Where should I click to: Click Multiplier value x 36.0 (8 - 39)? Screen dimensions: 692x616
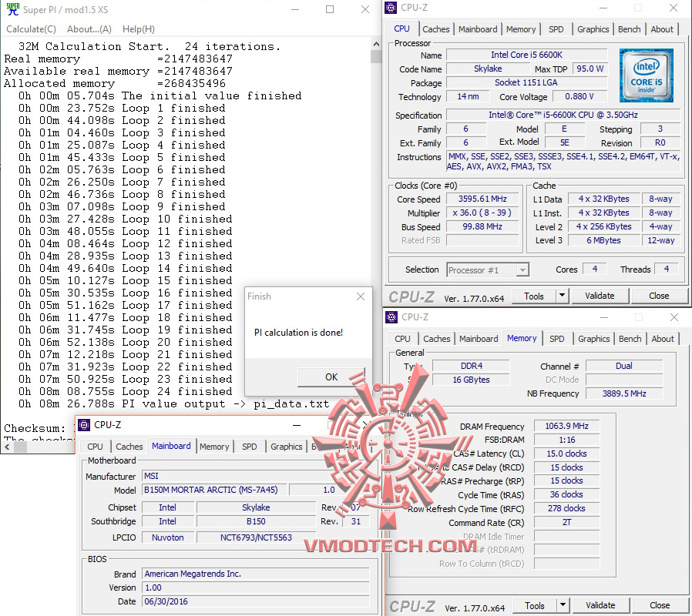coord(482,213)
